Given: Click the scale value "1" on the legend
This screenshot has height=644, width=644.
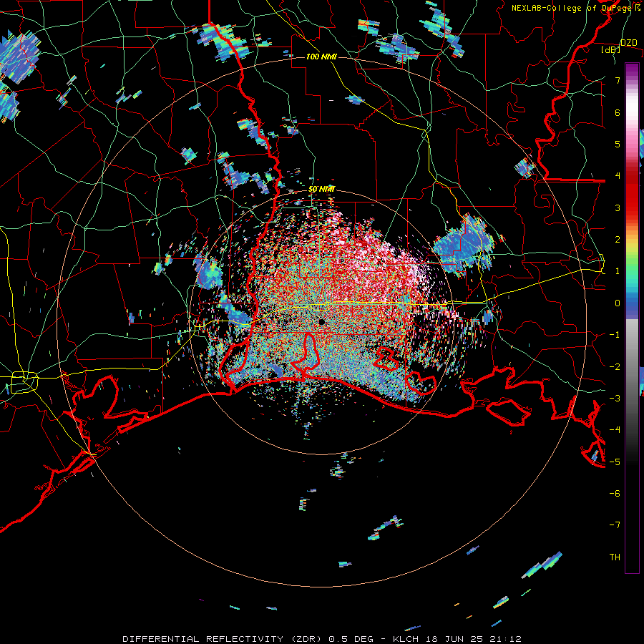Looking at the screenshot, I should click(618, 271).
